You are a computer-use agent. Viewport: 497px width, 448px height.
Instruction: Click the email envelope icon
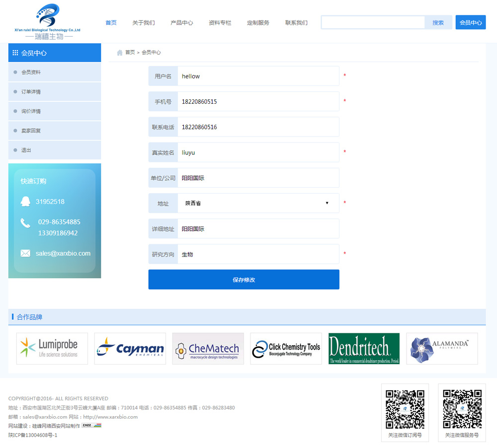[x=25, y=253]
